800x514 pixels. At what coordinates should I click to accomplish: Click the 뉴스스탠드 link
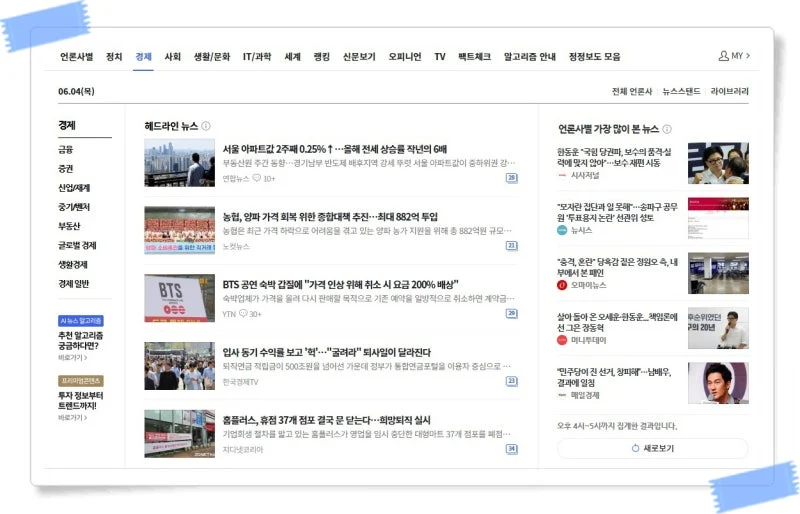[681, 91]
